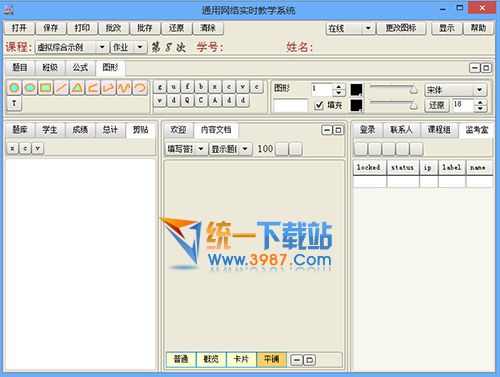
Task: Select the ellipse shape tool
Action: pos(30,88)
